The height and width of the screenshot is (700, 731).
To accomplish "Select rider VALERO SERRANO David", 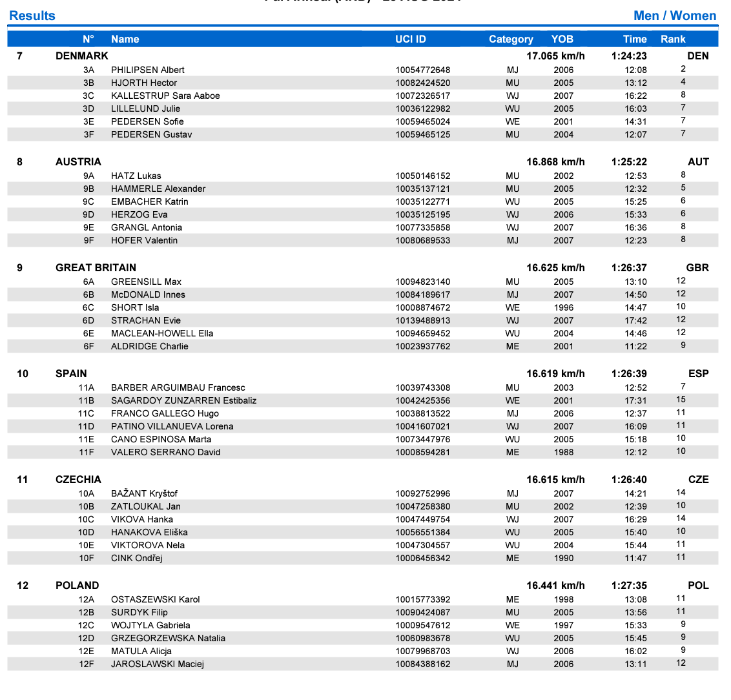I will [166, 452].
